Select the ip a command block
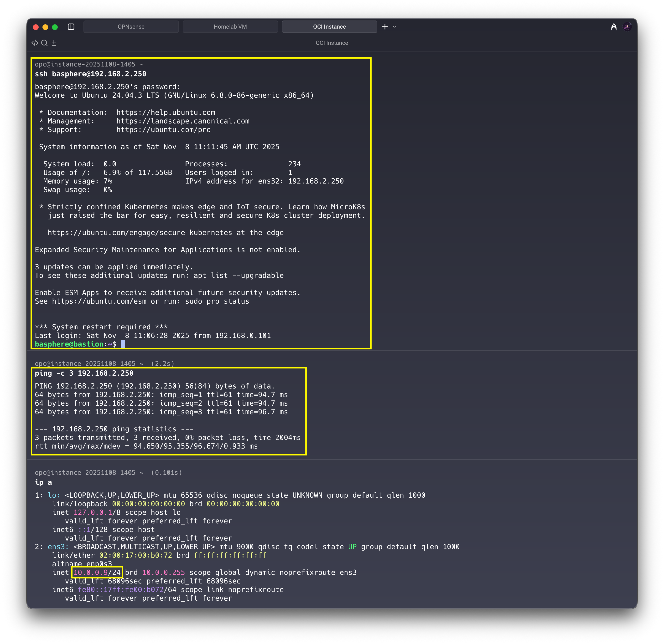Screen dimensions: 664x644 [43, 482]
